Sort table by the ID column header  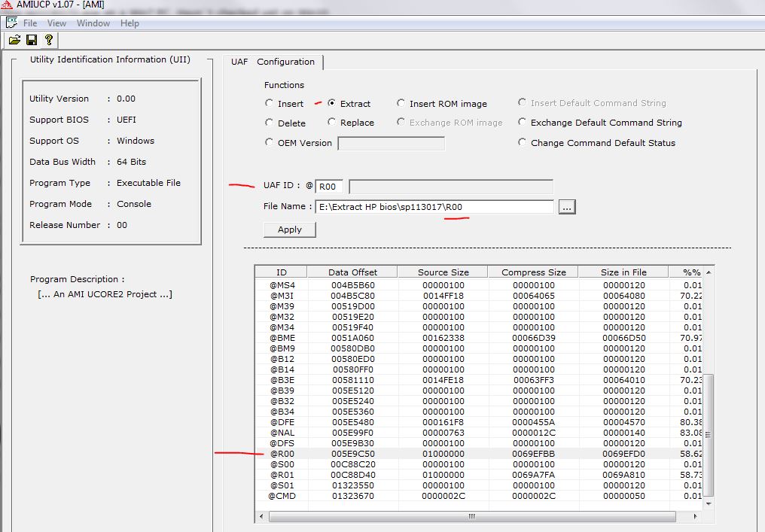[x=282, y=272]
